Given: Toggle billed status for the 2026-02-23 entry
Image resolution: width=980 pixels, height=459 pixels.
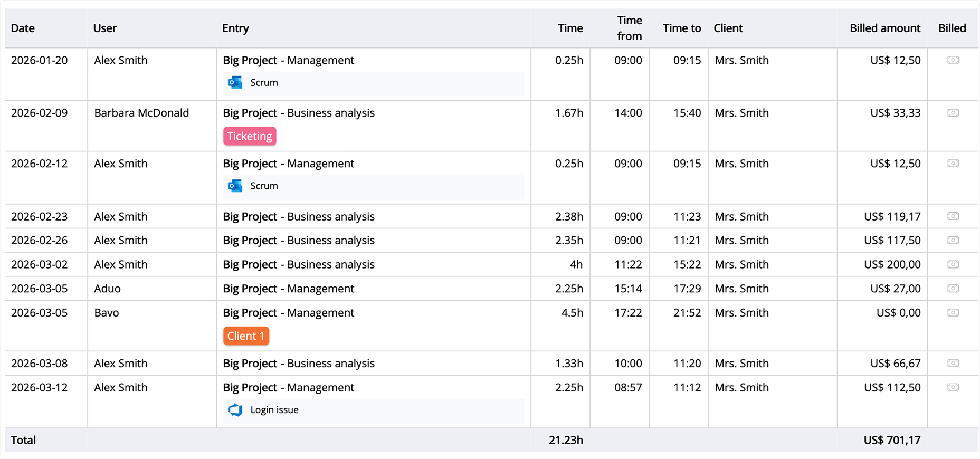Looking at the screenshot, I should tap(953, 216).
